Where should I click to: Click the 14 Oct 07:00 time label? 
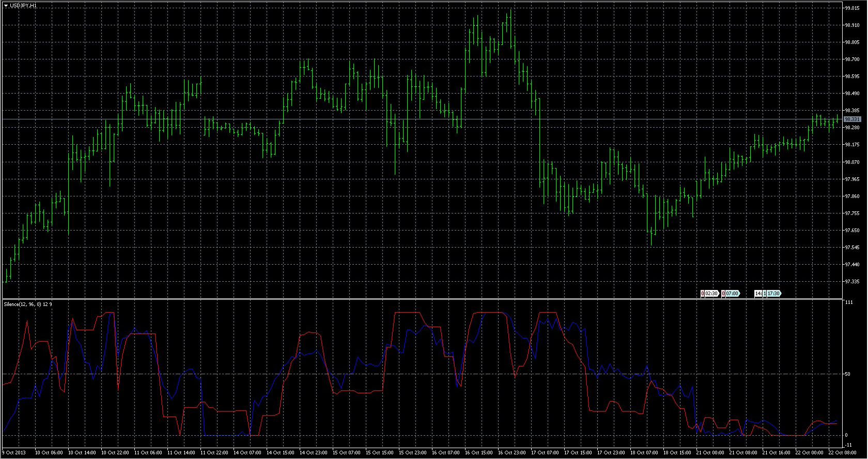pyautogui.click(x=247, y=453)
